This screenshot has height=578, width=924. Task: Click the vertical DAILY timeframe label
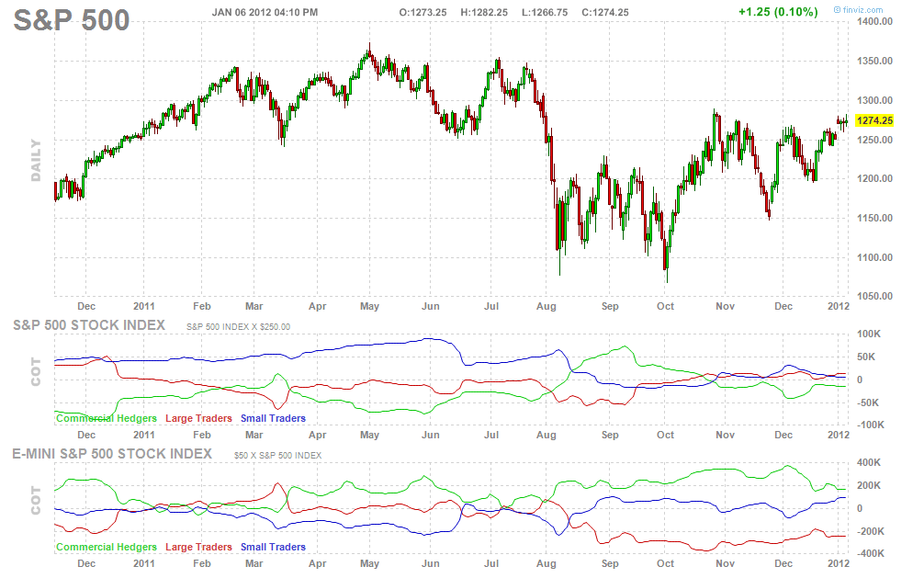[x=36, y=161]
